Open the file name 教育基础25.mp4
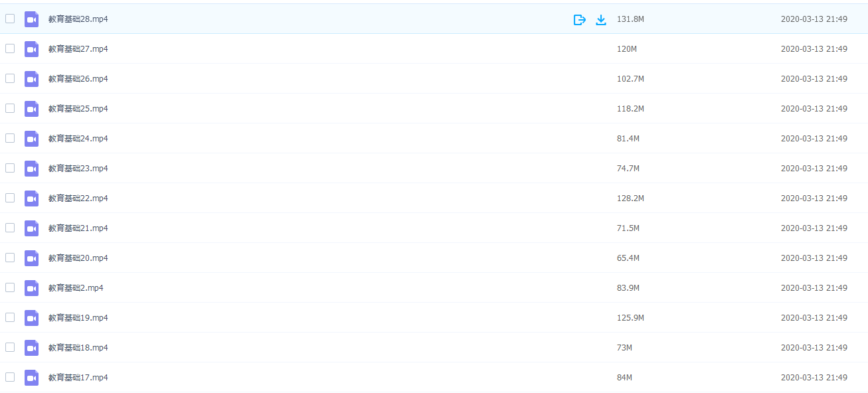This screenshot has height=393, width=868. click(x=78, y=109)
